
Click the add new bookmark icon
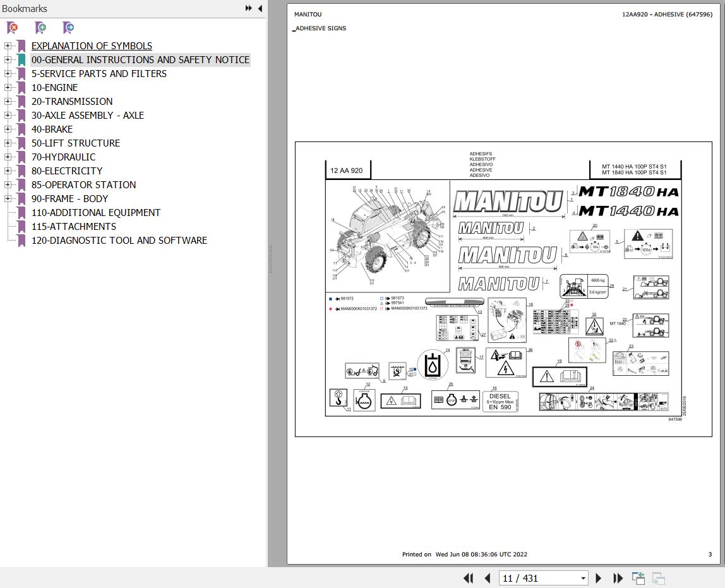(40, 28)
